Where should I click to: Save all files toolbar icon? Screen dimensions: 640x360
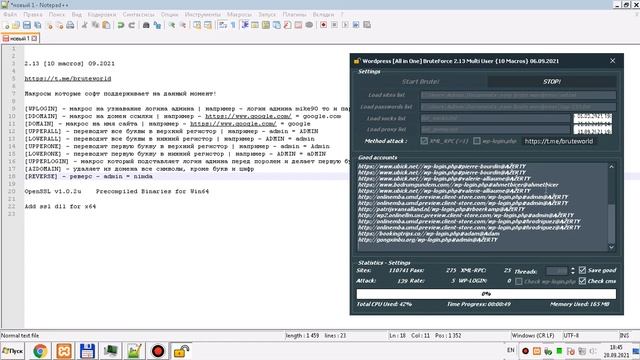[x=38, y=25]
